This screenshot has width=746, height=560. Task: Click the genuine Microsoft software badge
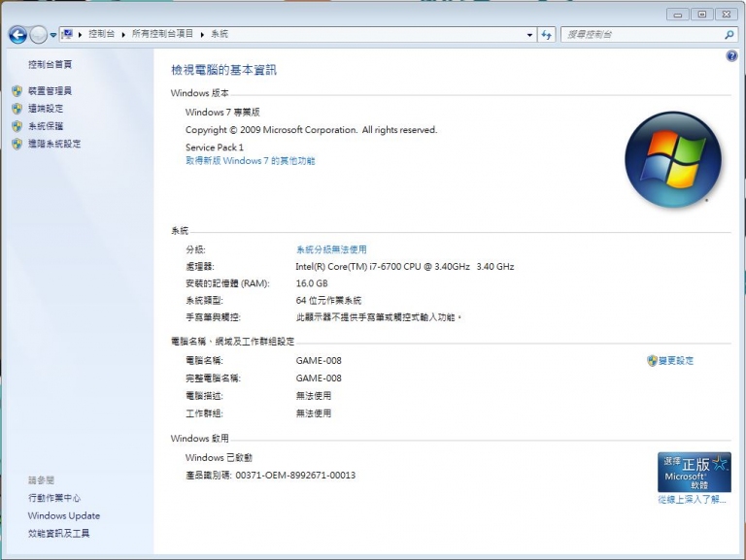695,472
